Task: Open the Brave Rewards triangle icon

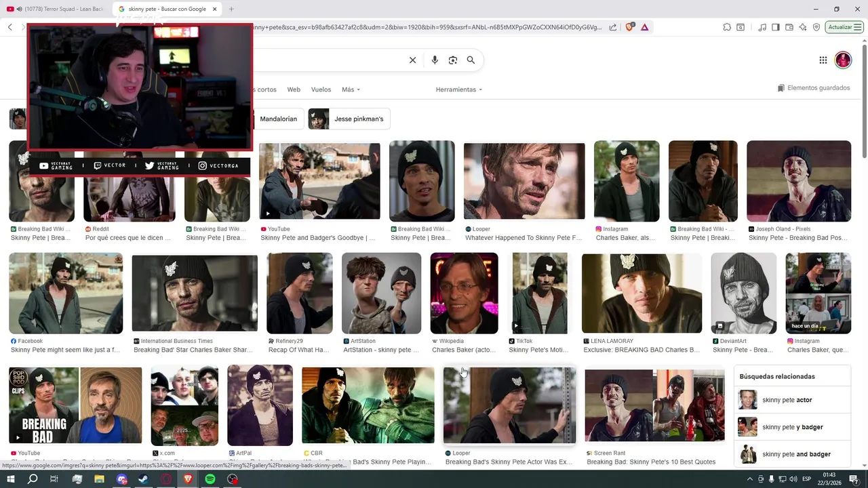Action: (x=644, y=27)
